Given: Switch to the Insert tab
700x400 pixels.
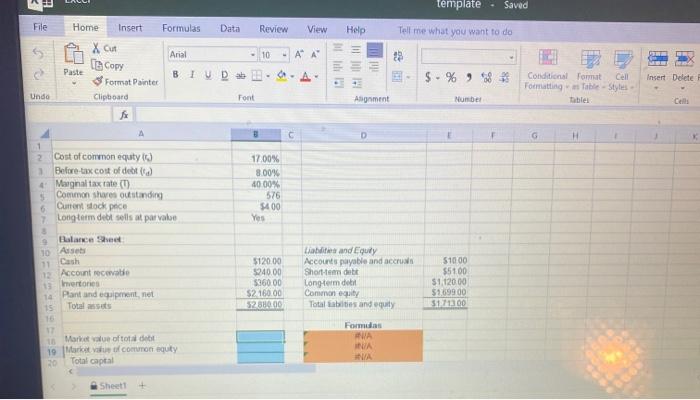Looking at the screenshot, I should pyautogui.click(x=130, y=28).
